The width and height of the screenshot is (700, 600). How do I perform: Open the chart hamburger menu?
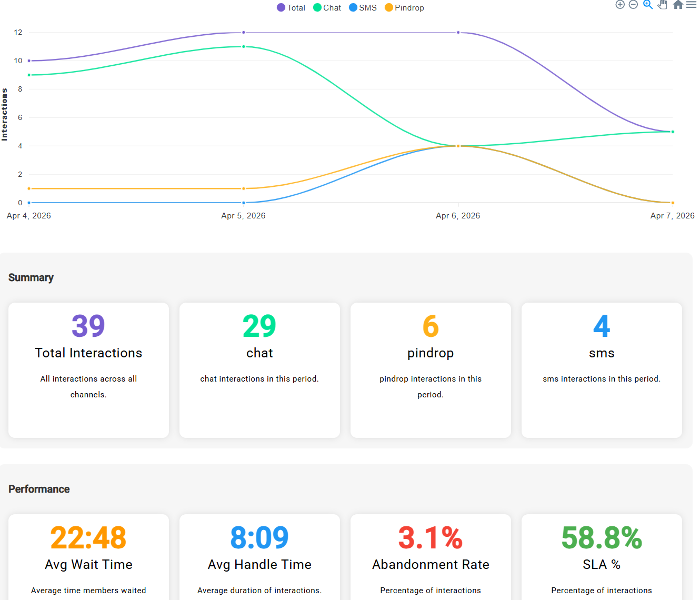[691, 5]
